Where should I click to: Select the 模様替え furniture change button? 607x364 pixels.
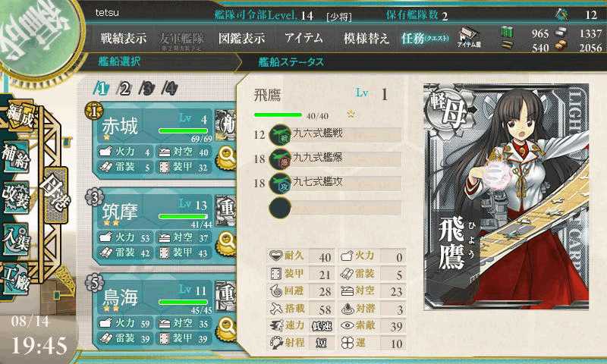366,38
